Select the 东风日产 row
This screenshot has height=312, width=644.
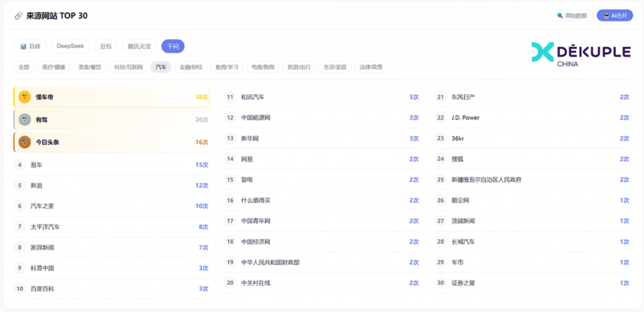point(532,97)
